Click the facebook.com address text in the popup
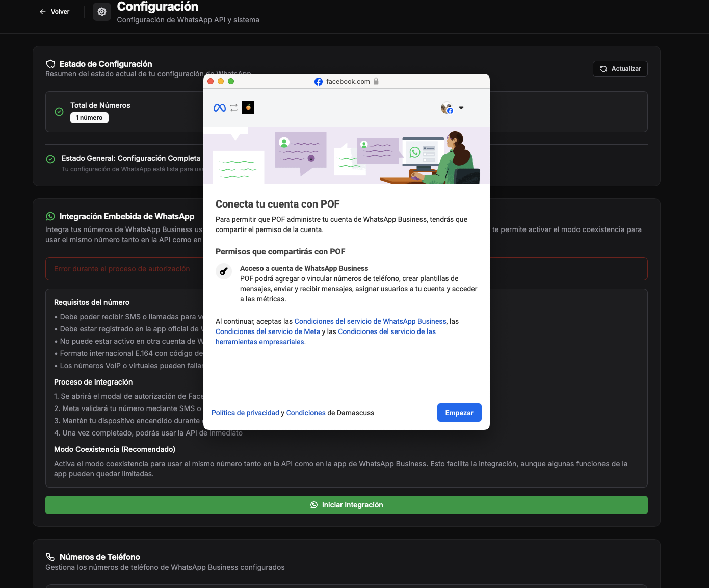 pos(348,81)
